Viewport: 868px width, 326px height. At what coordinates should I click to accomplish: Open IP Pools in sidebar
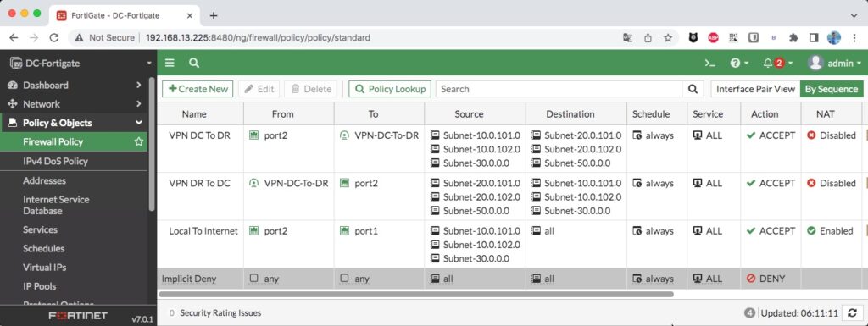pos(39,286)
